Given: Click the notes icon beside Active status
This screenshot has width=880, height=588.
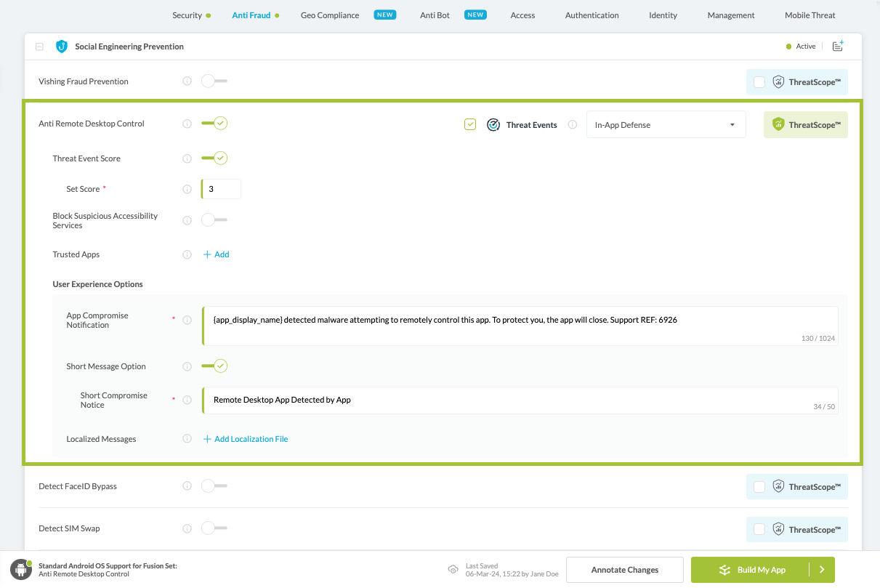Looking at the screenshot, I should coord(838,47).
